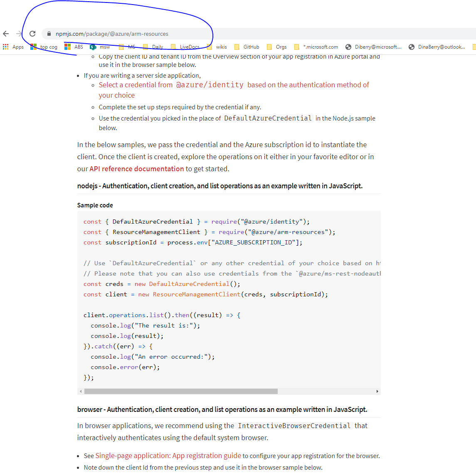The width and height of the screenshot is (476, 473).
Task: Open the LiveDocs bookmark folder
Action: pyautogui.click(x=185, y=47)
